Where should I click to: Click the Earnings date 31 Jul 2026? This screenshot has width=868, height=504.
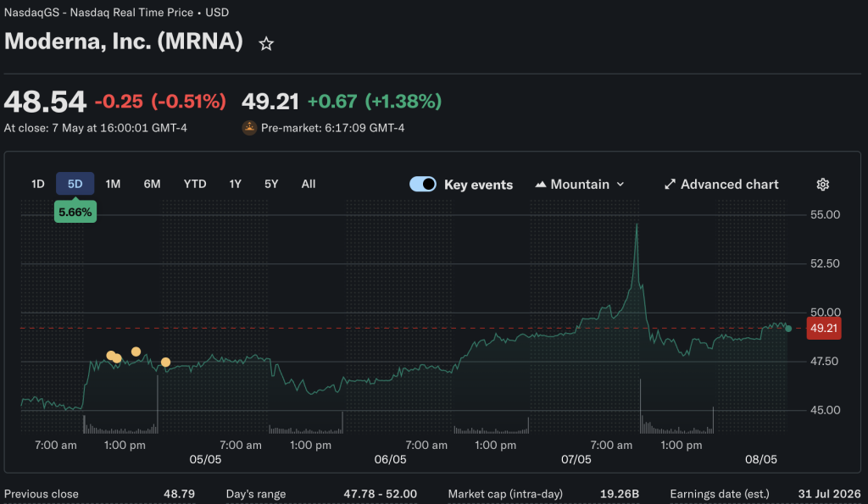pyautogui.click(x=829, y=494)
